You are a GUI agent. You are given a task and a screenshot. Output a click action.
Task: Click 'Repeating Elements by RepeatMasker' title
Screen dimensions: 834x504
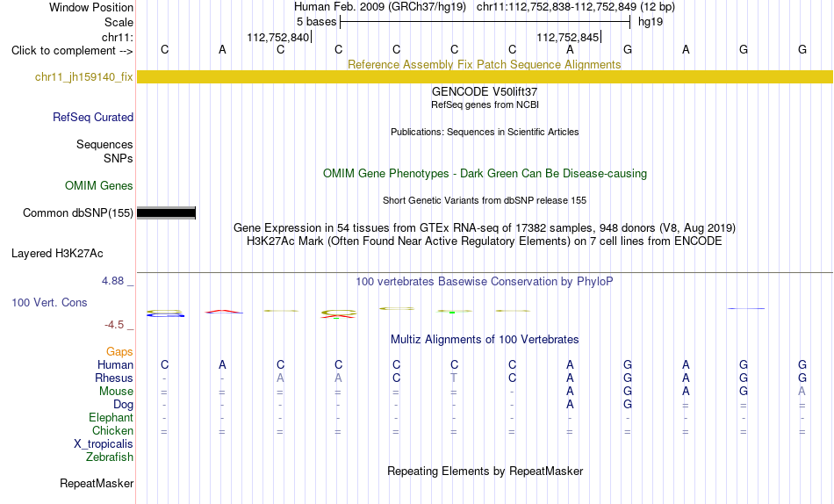click(485, 471)
